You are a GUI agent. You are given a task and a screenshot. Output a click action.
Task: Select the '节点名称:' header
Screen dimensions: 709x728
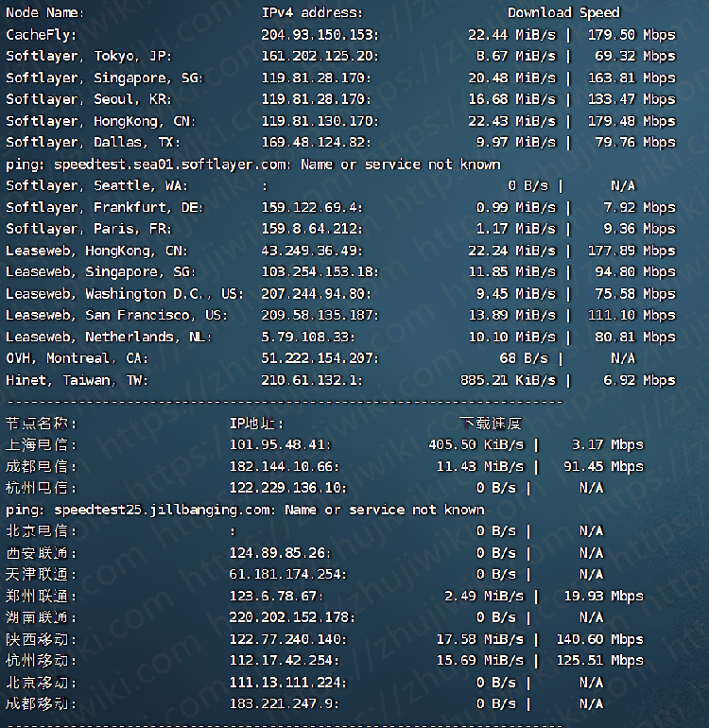coord(41,424)
